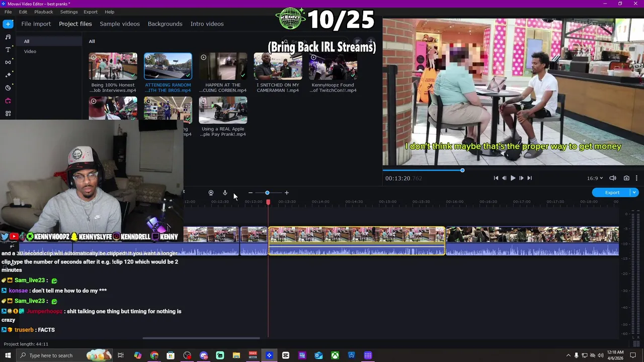
Task: Click the preview progress bar handle
Action: tap(462, 170)
